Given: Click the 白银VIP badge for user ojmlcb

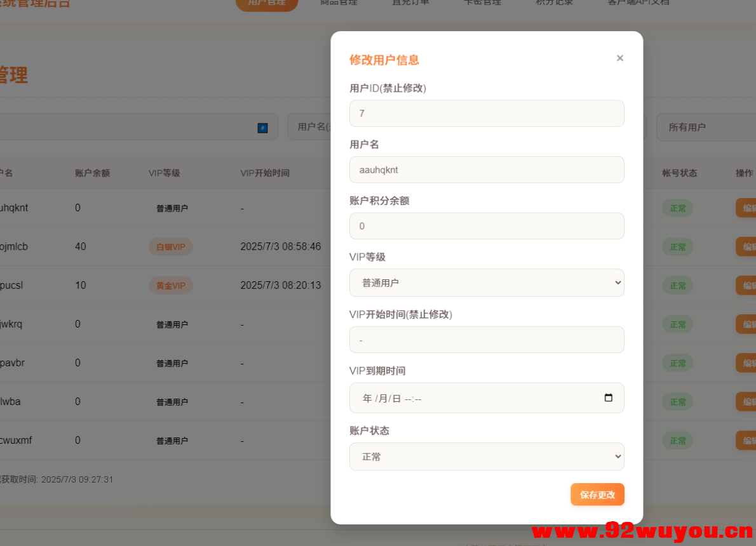Looking at the screenshot, I should click(170, 246).
